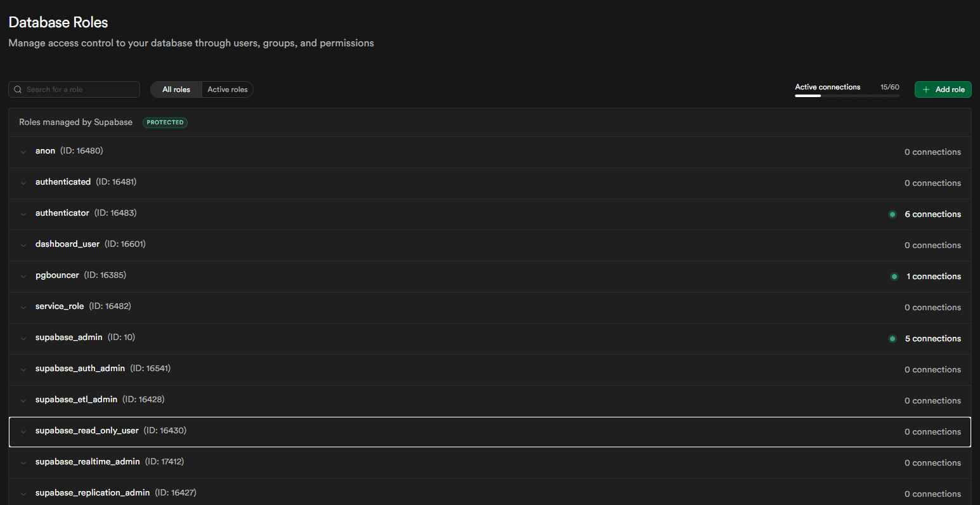The height and width of the screenshot is (505, 980).
Task: Expand the dashboard_user role details
Action: pyautogui.click(x=23, y=245)
